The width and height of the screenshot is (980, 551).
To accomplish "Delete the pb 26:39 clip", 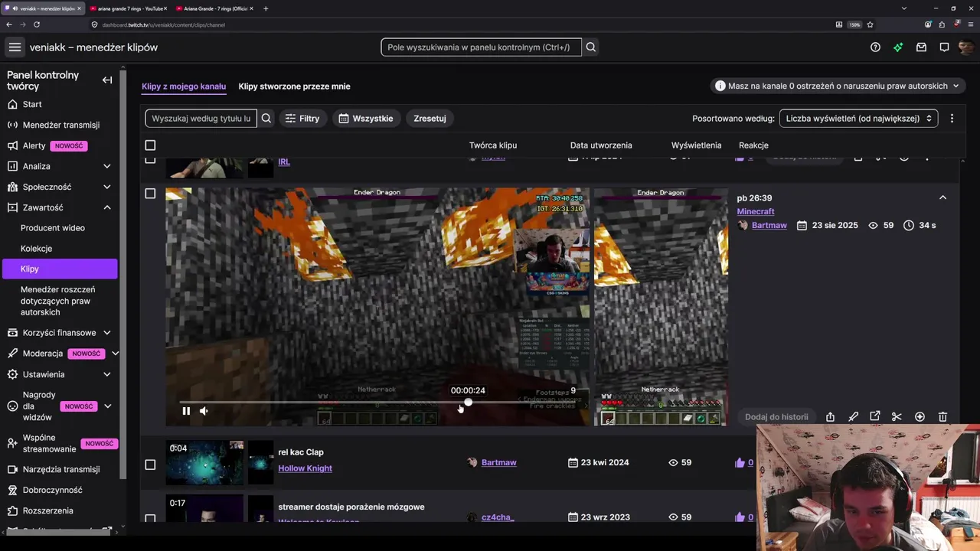I will click(x=942, y=417).
